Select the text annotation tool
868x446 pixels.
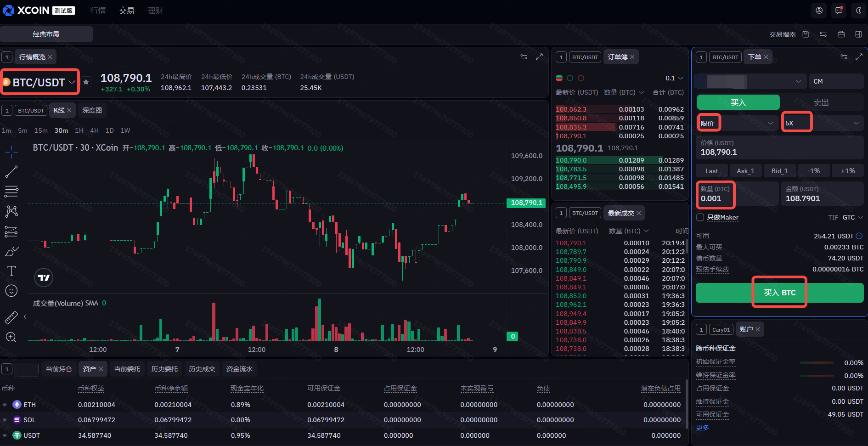[11, 271]
